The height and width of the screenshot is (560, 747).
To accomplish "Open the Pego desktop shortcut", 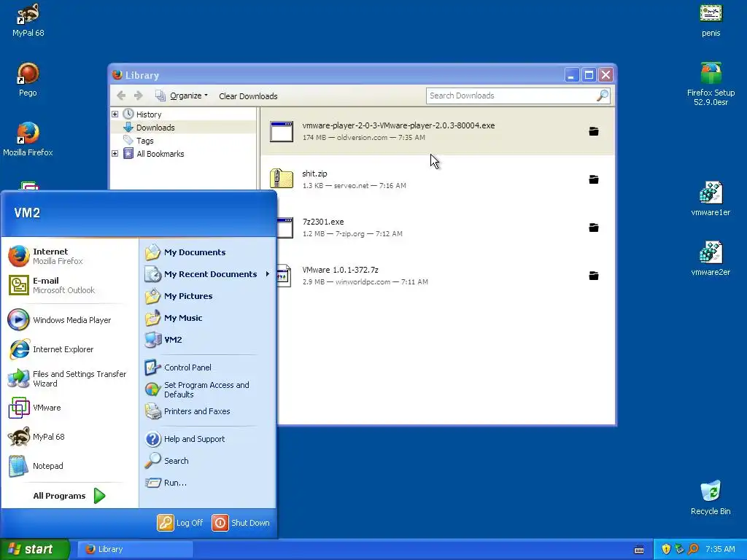I will point(28,79).
